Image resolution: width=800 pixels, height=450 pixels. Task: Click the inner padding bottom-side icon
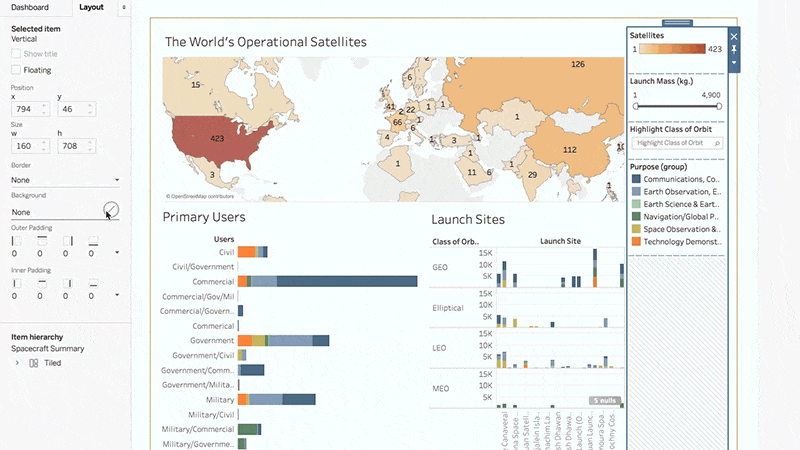[93, 284]
